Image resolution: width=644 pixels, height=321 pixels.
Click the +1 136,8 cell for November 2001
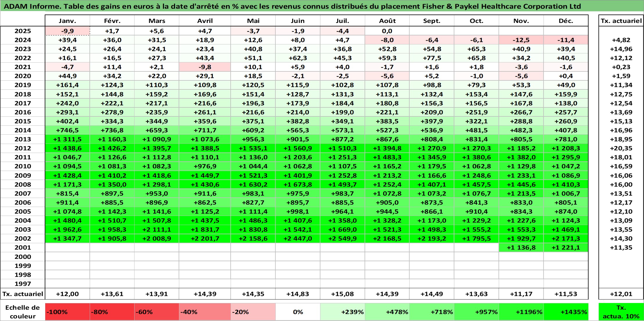(x=521, y=248)
